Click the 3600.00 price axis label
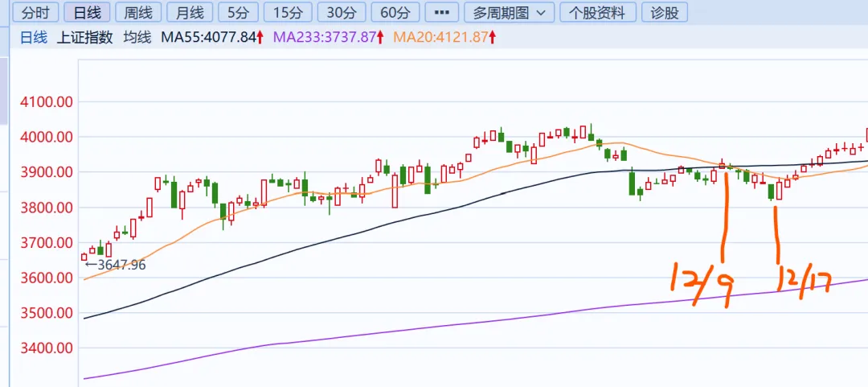Screen dimensions: 868x387 pos(47,278)
